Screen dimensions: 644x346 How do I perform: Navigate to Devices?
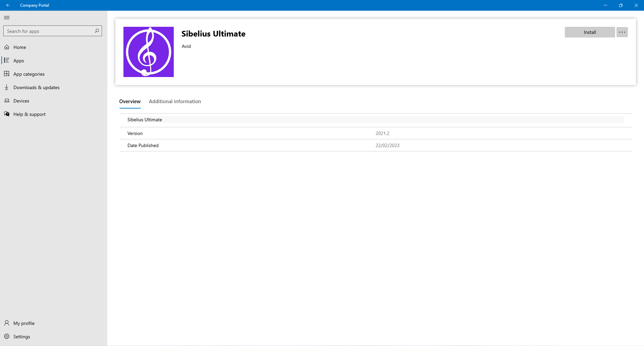pos(54,101)
